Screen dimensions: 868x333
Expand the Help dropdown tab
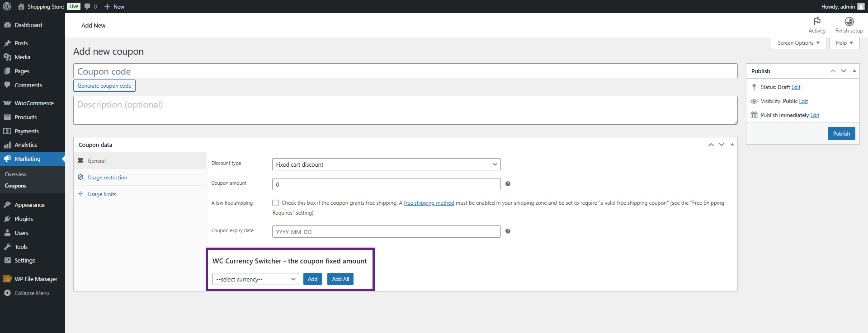point(844,43)
